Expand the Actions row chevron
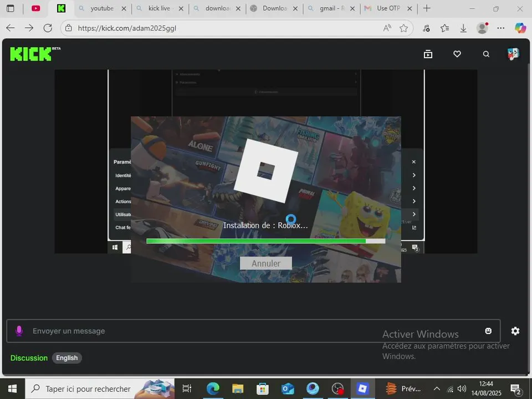Screen dimensions: 532x399 414,201
